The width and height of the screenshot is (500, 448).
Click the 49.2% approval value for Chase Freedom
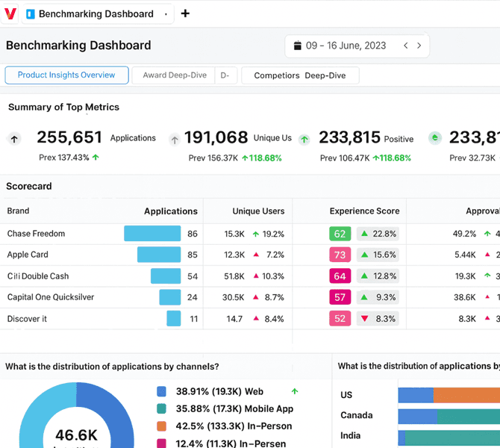coord(464,234)
